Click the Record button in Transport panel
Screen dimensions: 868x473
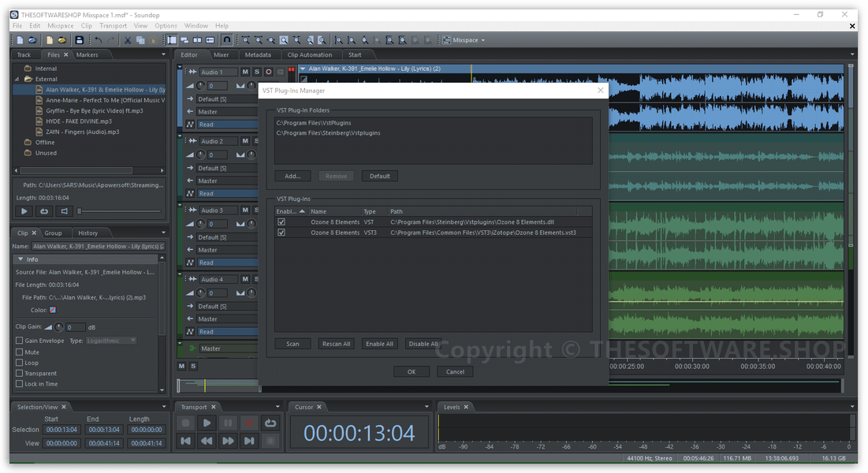248,423
